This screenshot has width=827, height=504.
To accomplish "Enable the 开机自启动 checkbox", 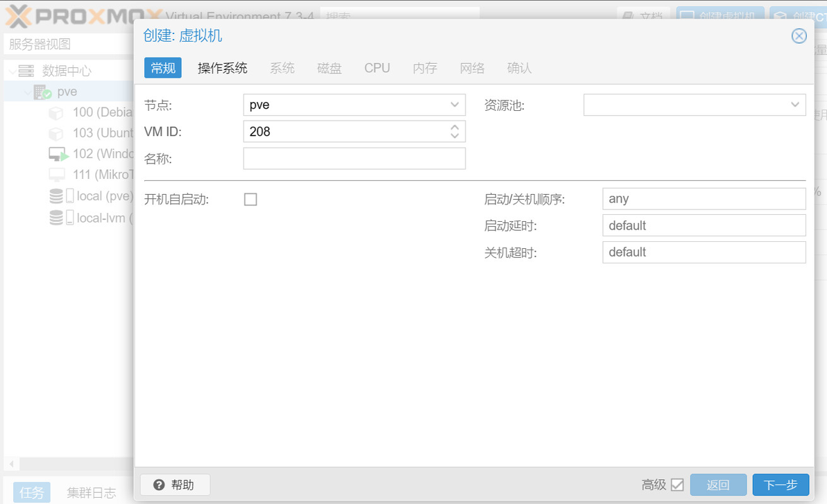I will 250,199.
